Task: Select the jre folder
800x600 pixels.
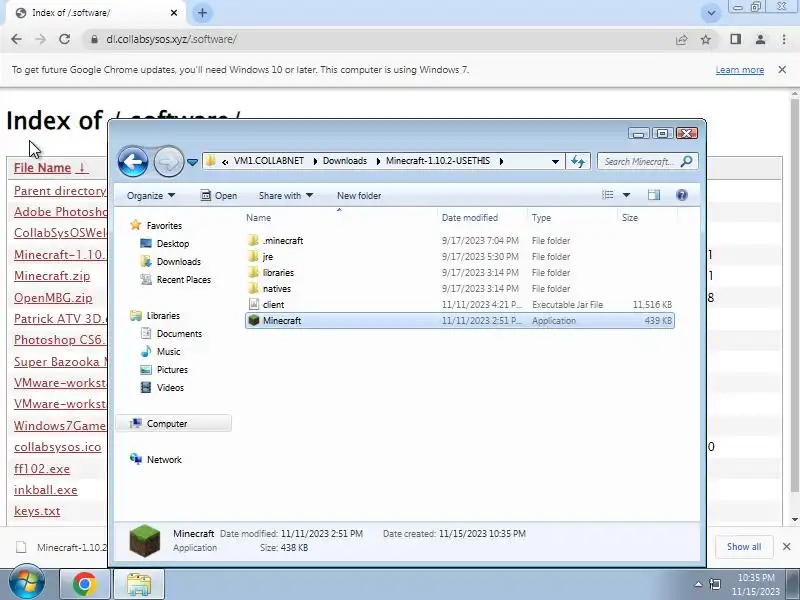Action: tap(460, 257)
